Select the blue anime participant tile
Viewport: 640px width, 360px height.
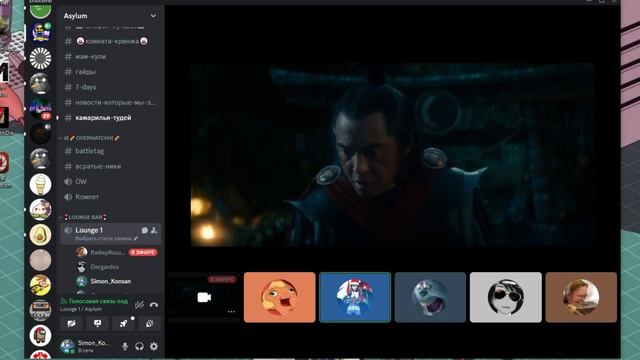tap(355, 298)
